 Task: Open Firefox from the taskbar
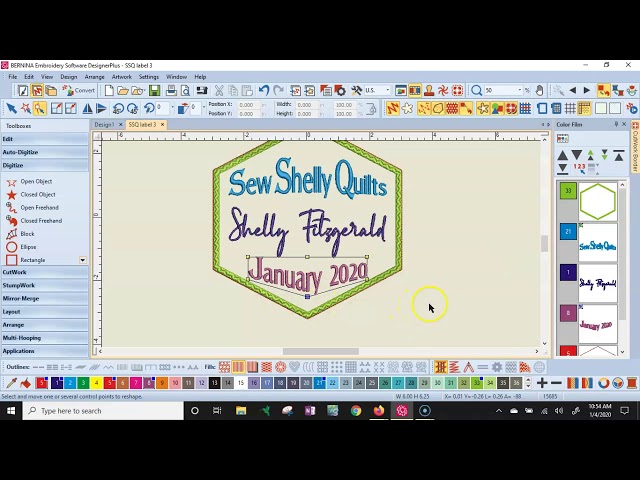point(379,411)
